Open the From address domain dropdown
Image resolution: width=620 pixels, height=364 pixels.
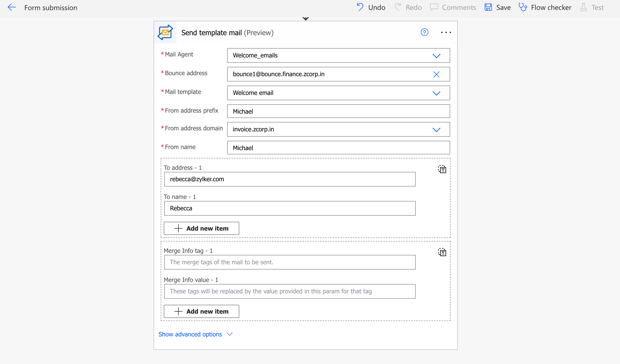coord(436,129)
